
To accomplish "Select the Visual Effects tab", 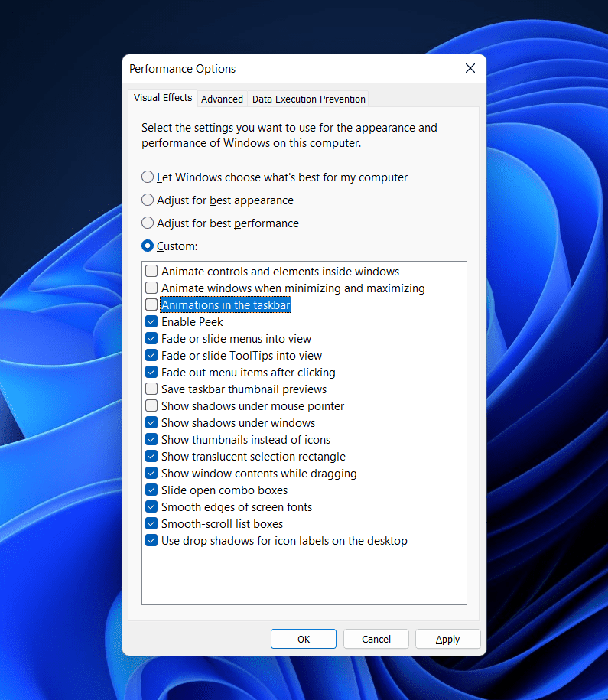I will click(163, 98).
